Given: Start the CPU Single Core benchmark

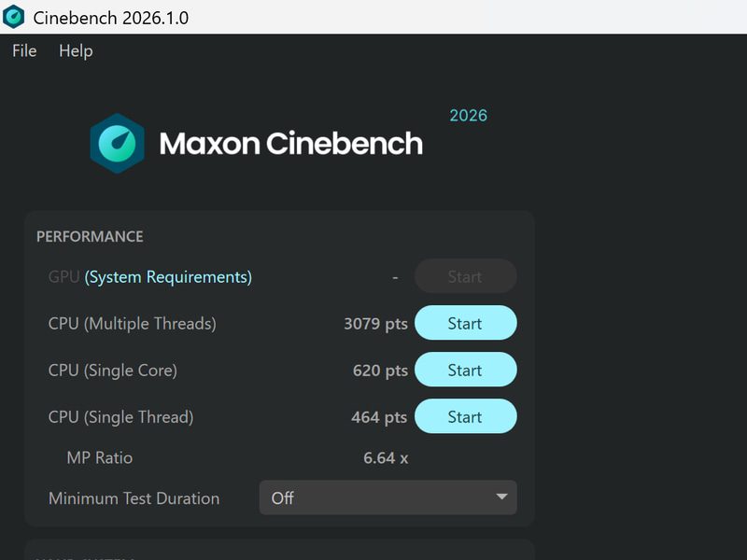Looking at the screenshot, I should tap(465, 370).
